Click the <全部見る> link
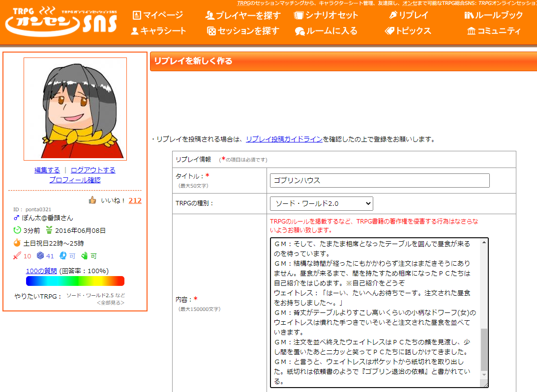537x392 pixels. [111, 303]
